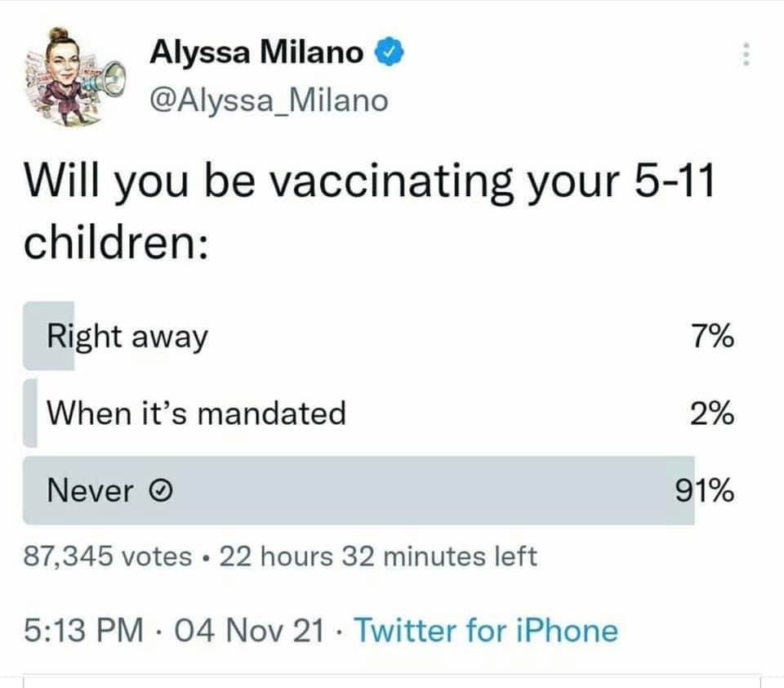Click the 7% result percentage
Screen dimensions: 784x688
click(x=712, y=336)
